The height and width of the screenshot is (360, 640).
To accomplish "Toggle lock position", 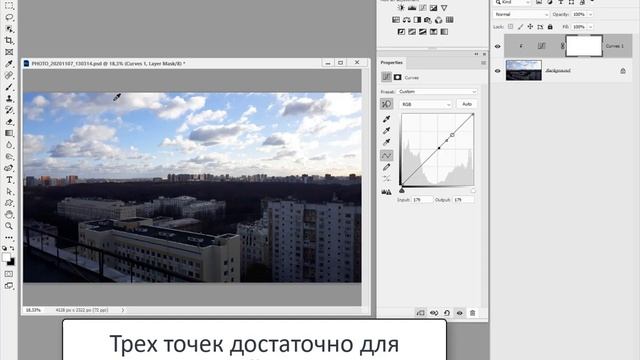I will 530,27.
